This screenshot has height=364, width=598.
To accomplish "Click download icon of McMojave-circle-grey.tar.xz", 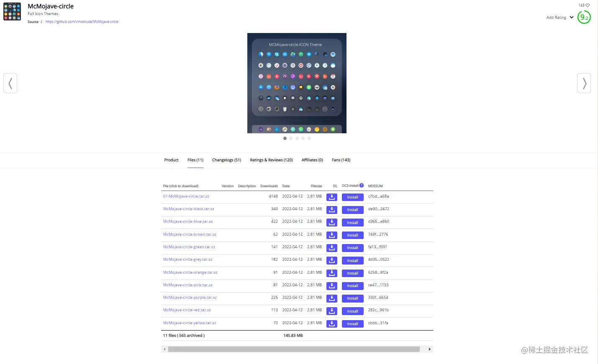I will tap(332, 260).
